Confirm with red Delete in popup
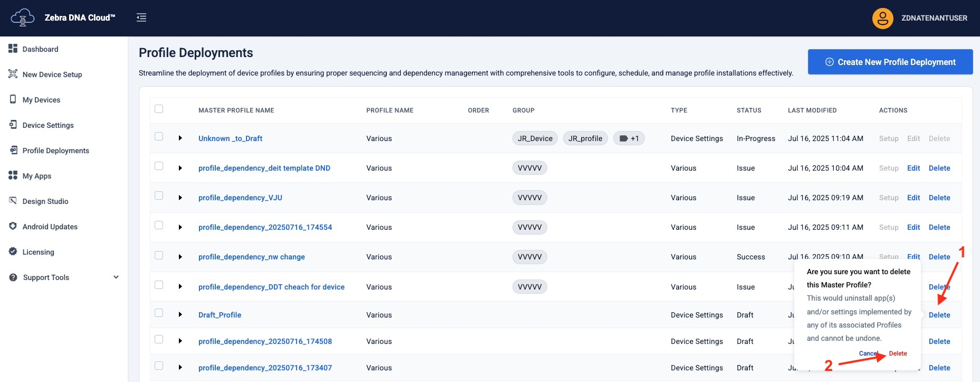 898,353
